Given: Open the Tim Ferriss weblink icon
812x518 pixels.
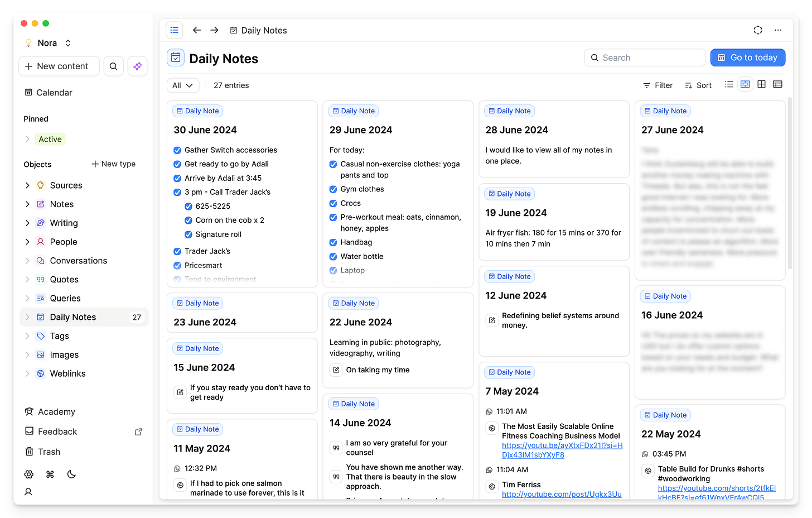Looking at the screenshot, I should pyautogui.click(x=492, y=487).
